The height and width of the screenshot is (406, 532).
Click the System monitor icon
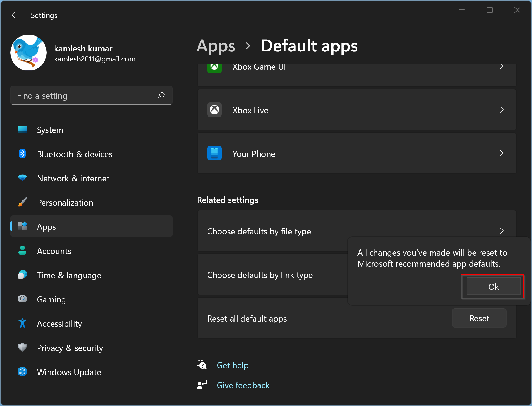[x=22, y=130]
